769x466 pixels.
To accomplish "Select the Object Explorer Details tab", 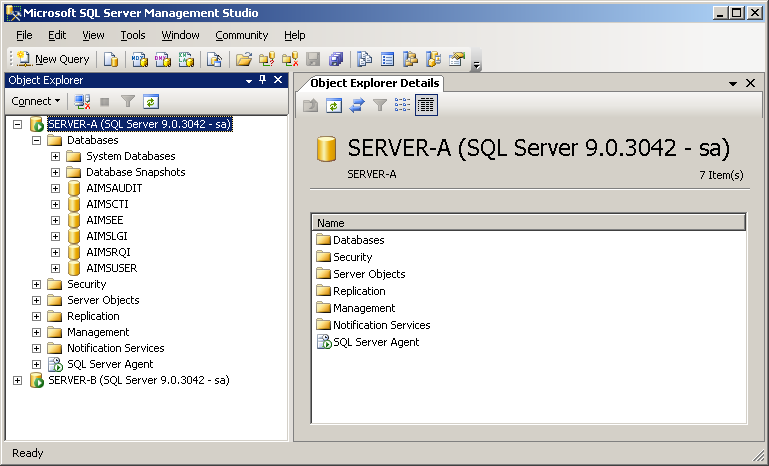I will click(374, 83).
